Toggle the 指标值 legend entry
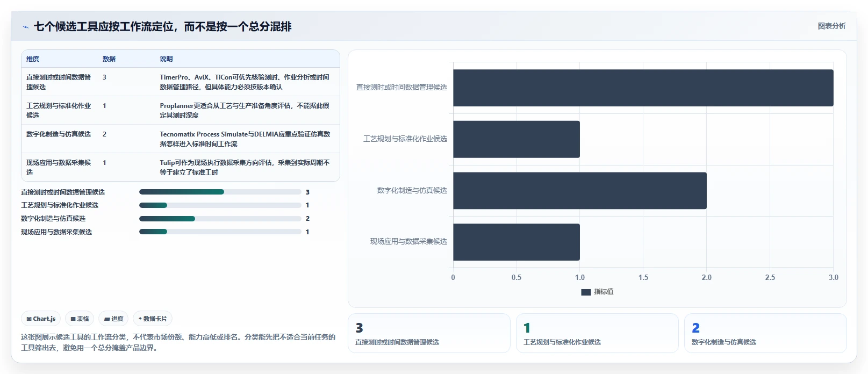The width and height of the screenshot is (868, 374). point(597,292)
